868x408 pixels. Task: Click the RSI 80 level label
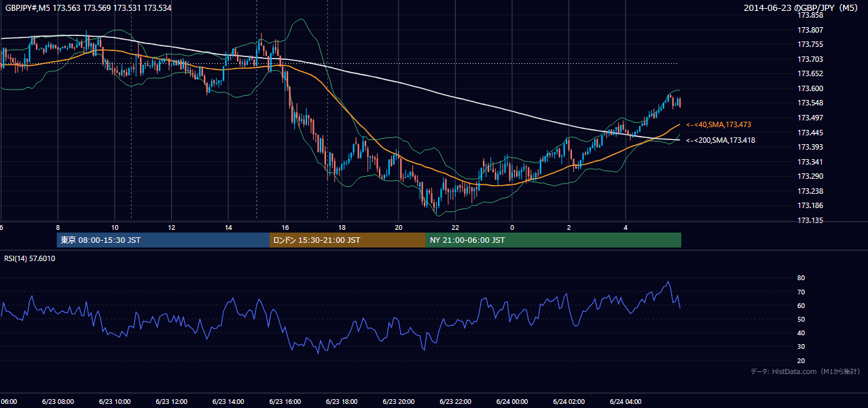click(x=801, y=278)
